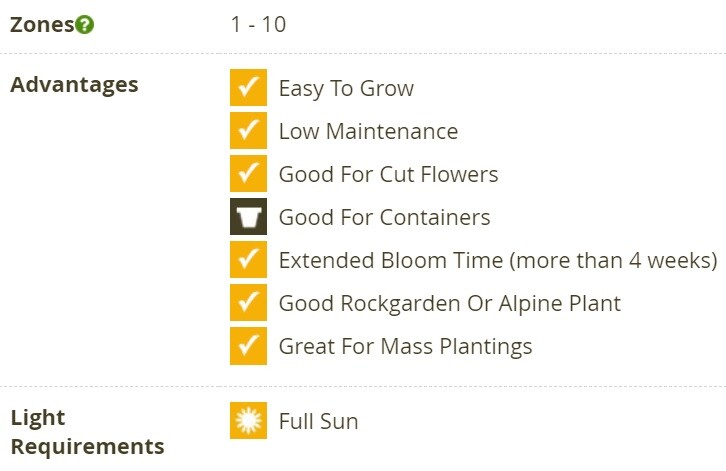Viewport: 726px width, 471px height.
Task: Click the Light Requirements heading
Action: pyautogui.click(x=88, y=432)
